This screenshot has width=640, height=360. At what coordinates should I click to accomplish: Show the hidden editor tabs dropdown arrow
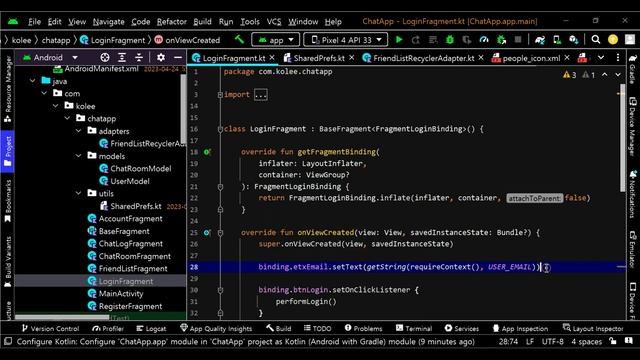pyautogui.click(x=601, y=58)
